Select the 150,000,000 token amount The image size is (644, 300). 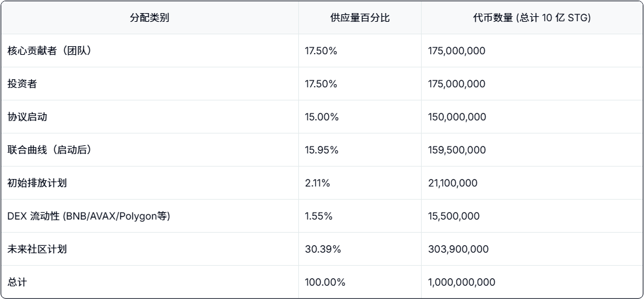[x=457, y=117]
